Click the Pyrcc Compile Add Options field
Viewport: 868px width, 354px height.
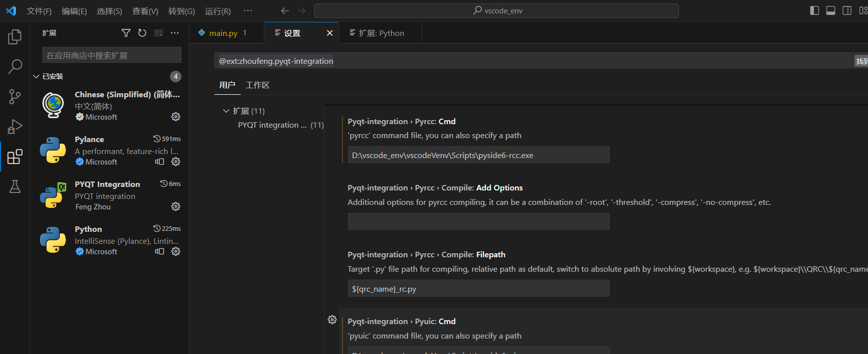coord(478,221)
